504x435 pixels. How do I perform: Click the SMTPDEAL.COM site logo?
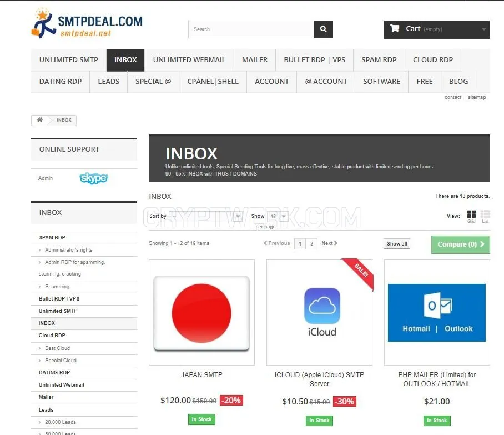[87, 23]
